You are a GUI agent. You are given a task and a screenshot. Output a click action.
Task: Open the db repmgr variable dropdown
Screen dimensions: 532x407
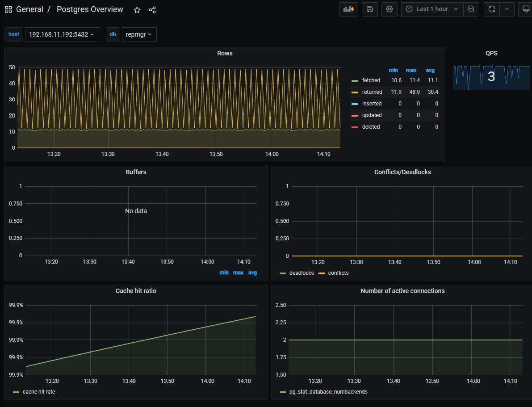pos(139,34)
